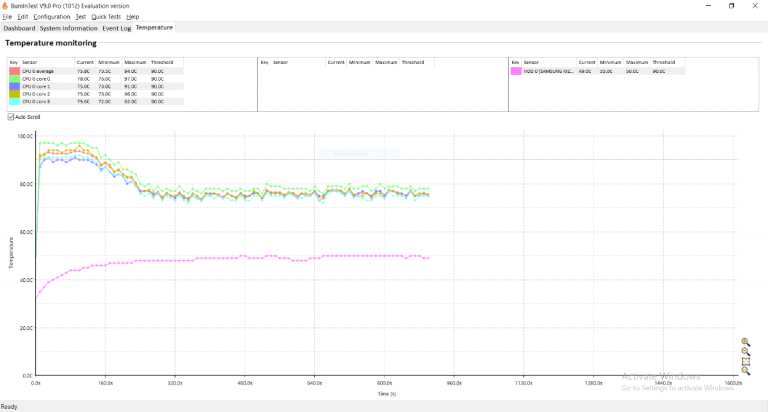The height and width of the screenshot is (412, 768).
Task: Open the File menu
Action: (x=7, y=17)
